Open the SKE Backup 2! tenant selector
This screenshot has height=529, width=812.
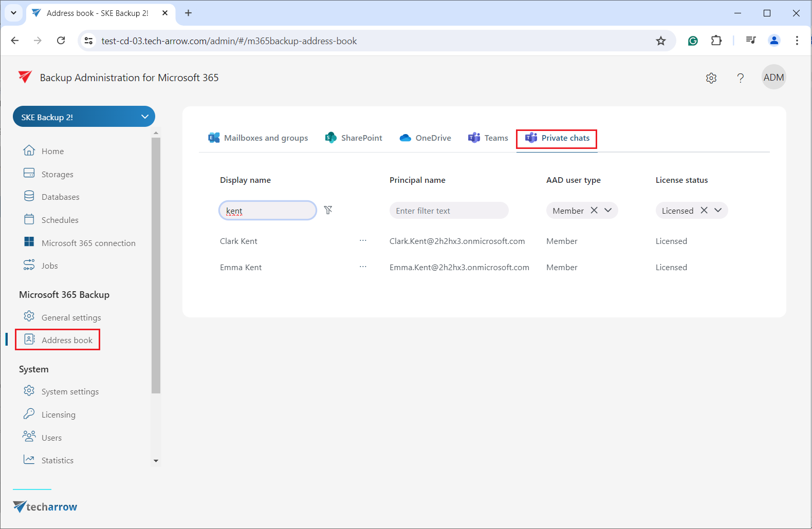[x=84, y=117]
